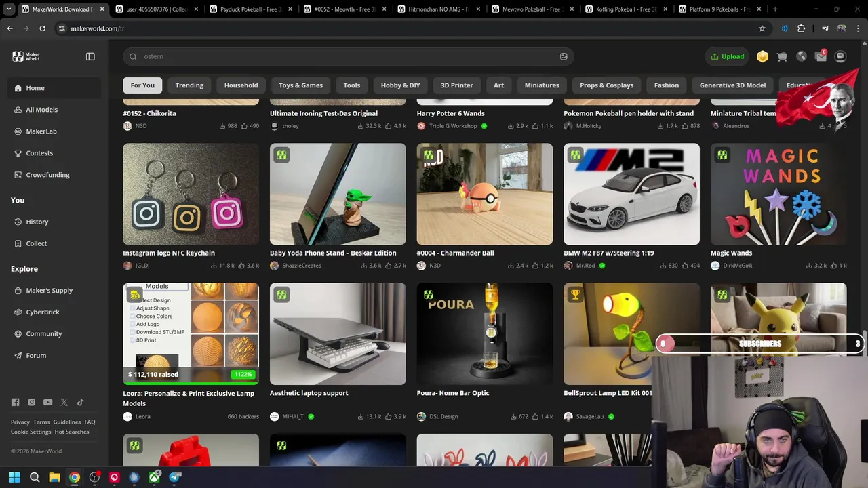Select the Props & Cosplays category tab
The height and width of the screenshot is (488, 868).
click(606, 85)
